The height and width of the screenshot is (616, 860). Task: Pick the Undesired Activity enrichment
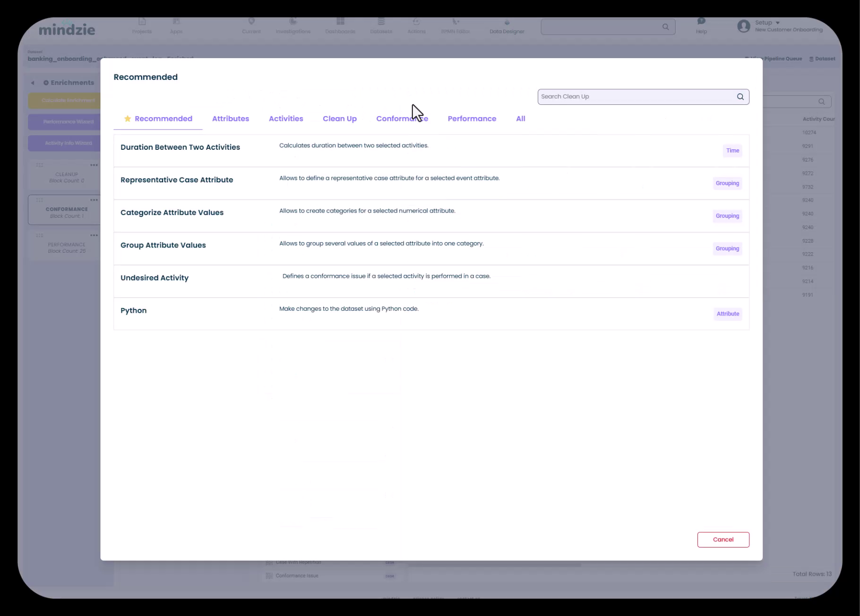tap(155, 278)
